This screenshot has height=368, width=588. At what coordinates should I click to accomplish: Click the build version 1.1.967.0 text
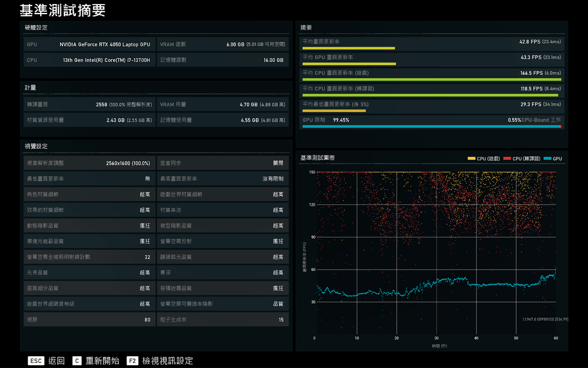tap(545, 319)
